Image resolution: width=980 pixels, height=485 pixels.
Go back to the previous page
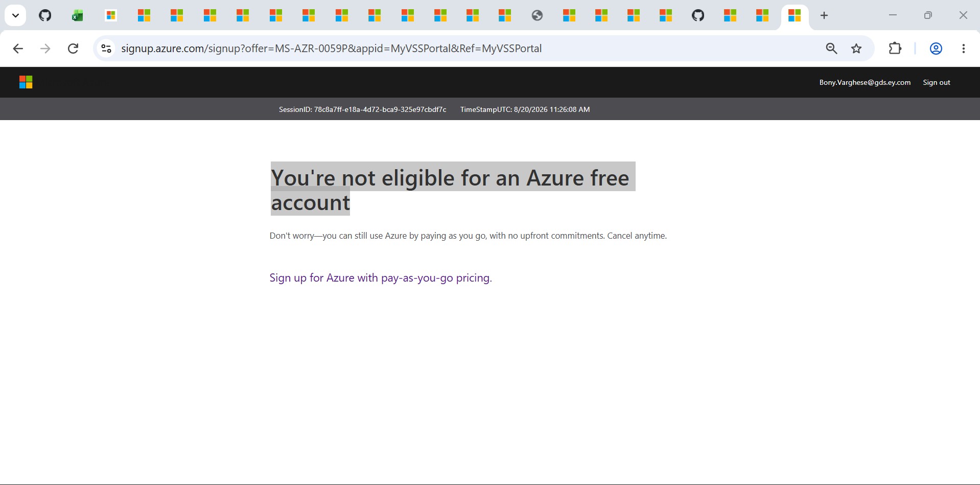pos(18,49)
